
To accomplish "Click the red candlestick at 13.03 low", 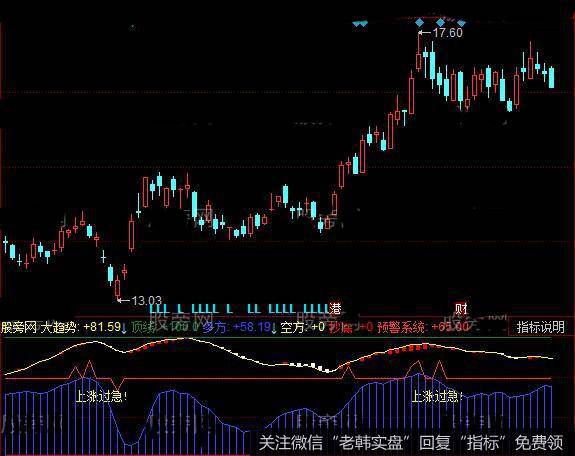I will click(117, 287).
